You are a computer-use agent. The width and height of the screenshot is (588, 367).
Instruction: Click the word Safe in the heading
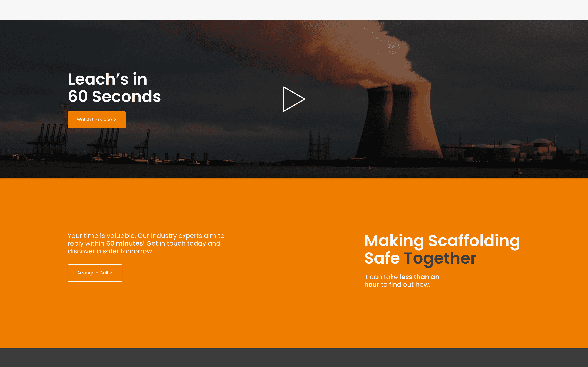coord(382,258)
